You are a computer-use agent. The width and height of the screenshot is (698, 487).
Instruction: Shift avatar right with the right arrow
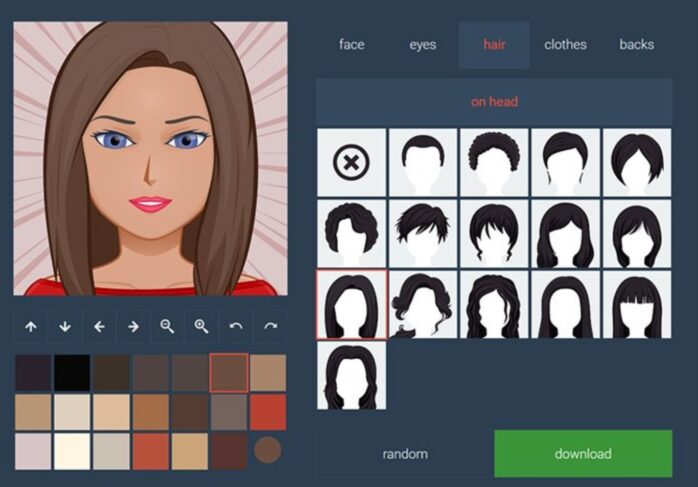click(134, 327)
